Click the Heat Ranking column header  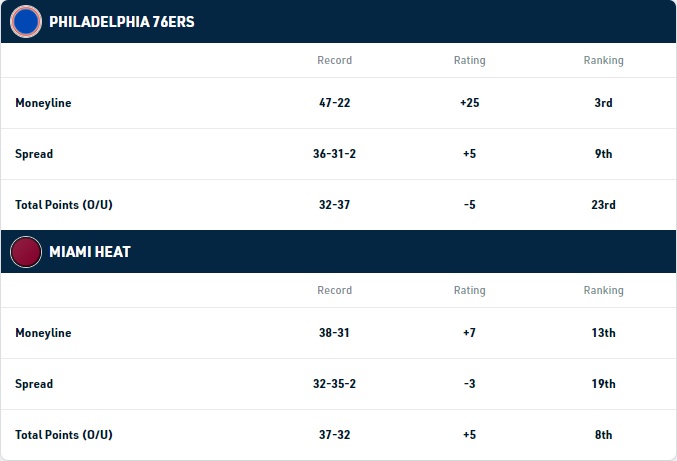click(604, 290)
